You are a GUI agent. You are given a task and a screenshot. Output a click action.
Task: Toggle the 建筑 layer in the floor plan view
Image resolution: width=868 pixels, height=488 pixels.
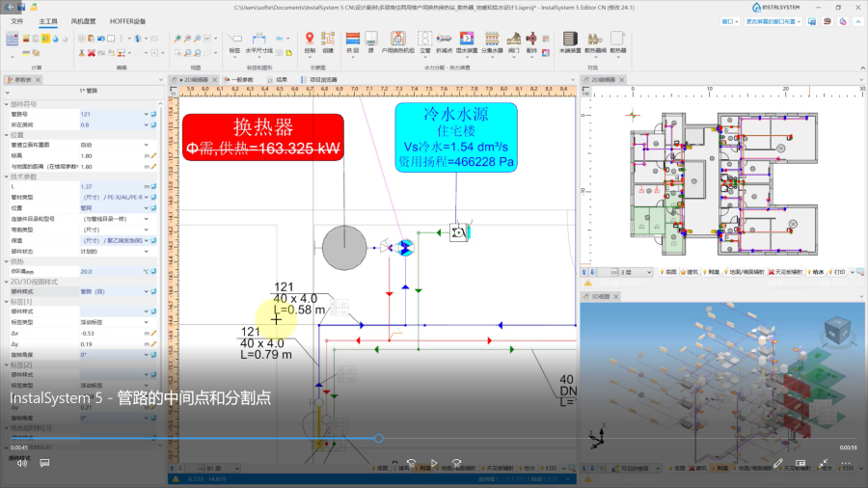click(x=690, y=272)
